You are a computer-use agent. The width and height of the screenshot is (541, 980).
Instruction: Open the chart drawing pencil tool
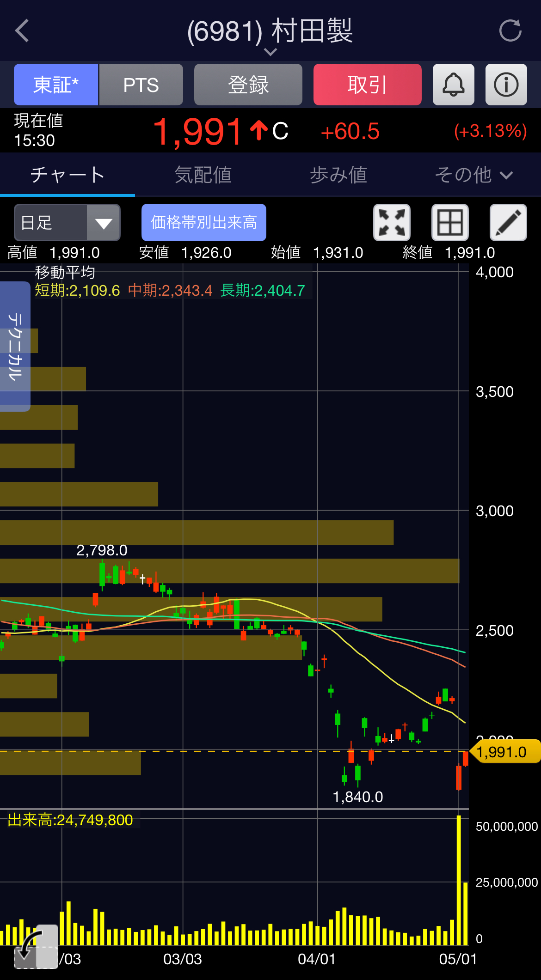(508, 222)
